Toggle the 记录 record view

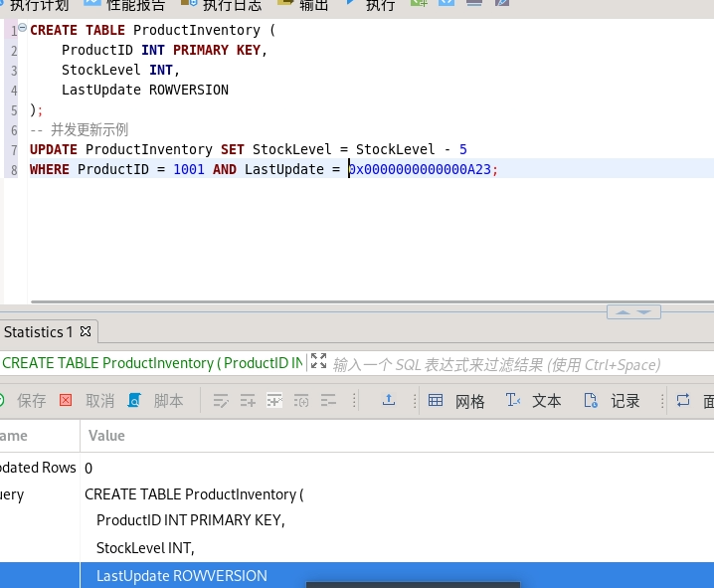[612, 401]
